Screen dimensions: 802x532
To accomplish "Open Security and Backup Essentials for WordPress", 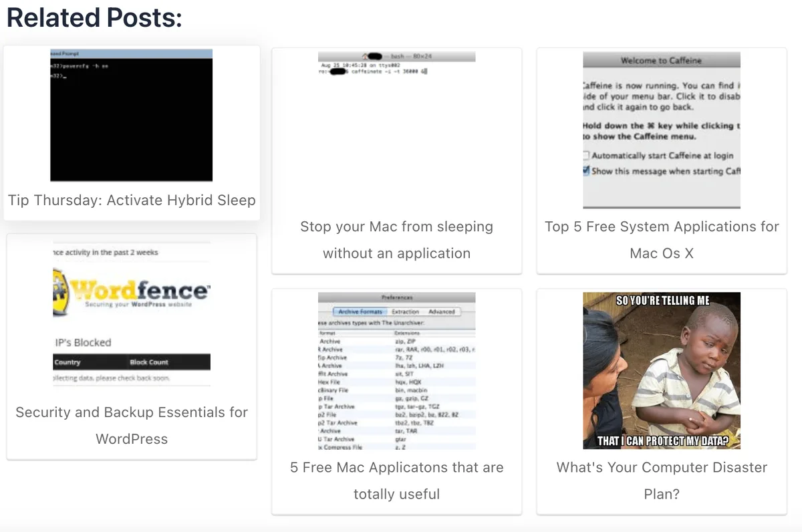I will [x=132, y=426].
